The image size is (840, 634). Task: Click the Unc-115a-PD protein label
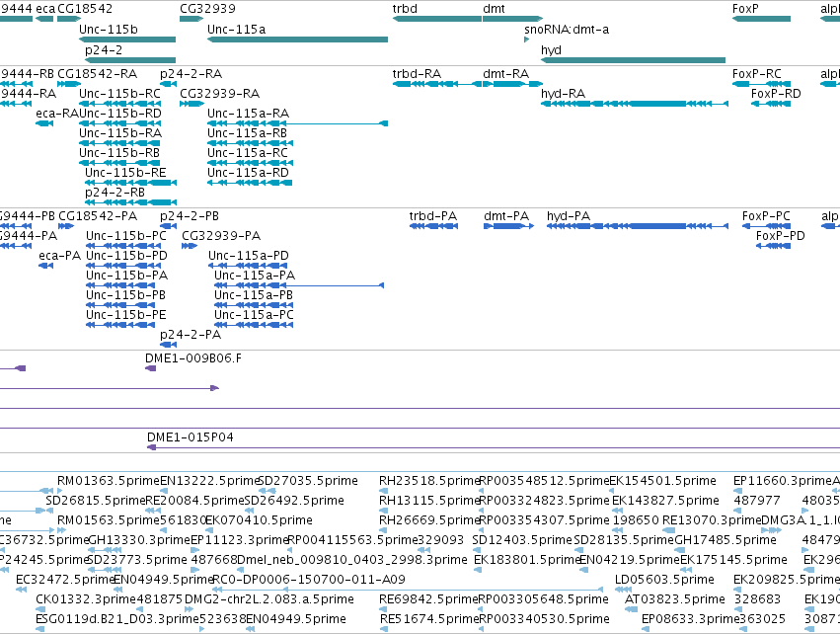(x=249, y=256)
